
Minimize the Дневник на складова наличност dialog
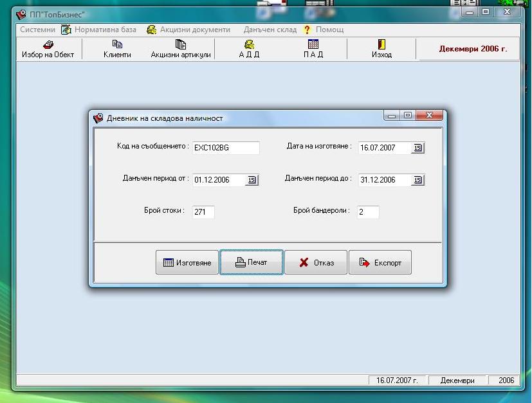click(x=392, y=115)
